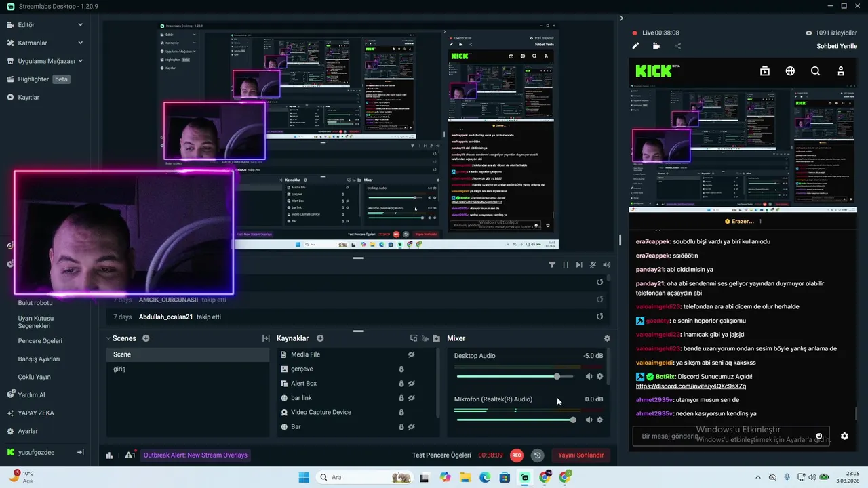Image resolution: width=868 pixels, height=488 pixels.
Task: Start the replay buffer button
Action: 537,455
